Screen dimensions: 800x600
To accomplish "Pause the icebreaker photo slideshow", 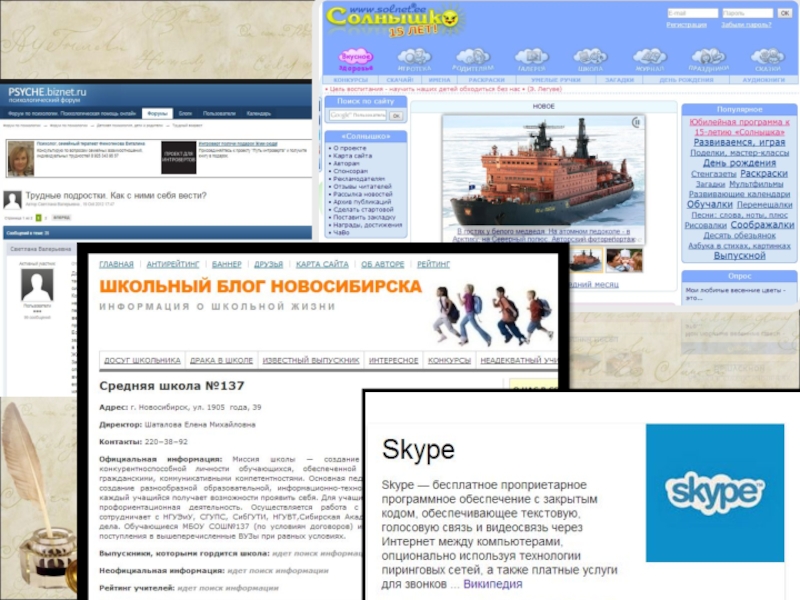I will tap(636, 122).
